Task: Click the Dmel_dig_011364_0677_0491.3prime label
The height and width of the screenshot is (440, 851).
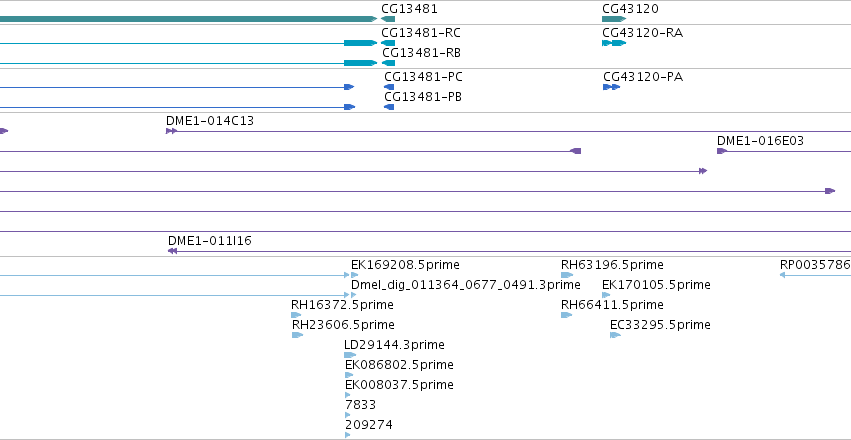Action: point(466,285)
